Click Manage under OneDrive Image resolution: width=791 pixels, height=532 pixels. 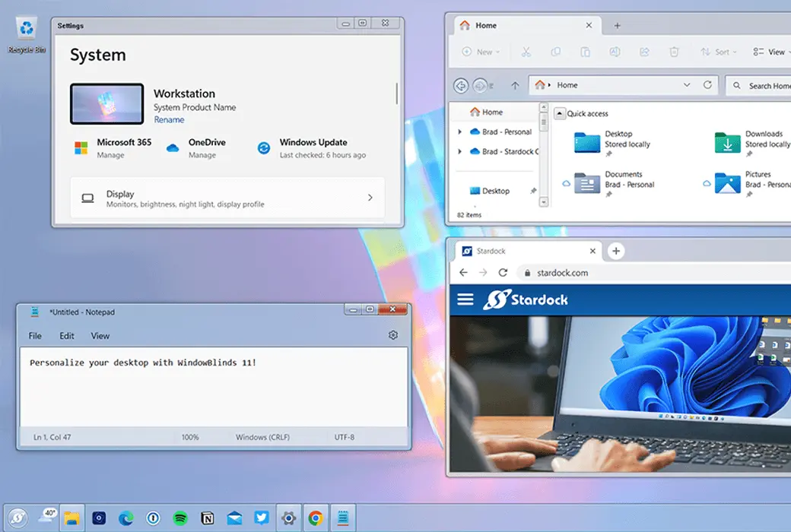(x=202, y=155)
